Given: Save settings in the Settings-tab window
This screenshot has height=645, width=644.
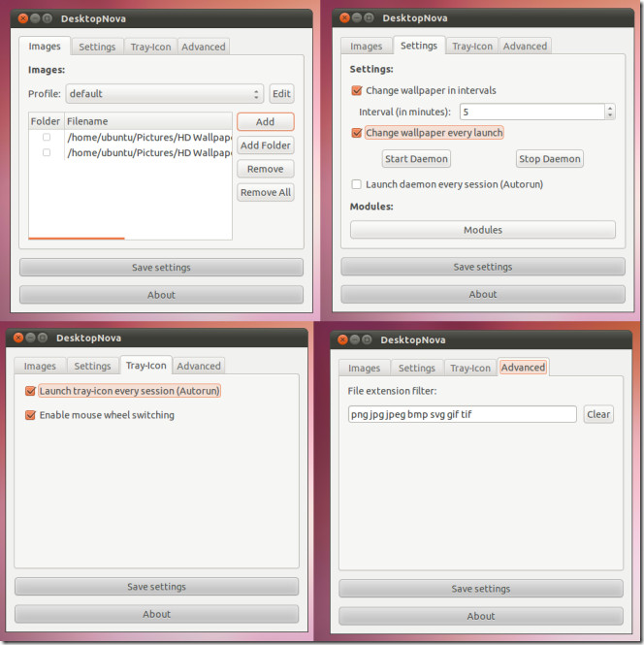Looking at the screenshot, I should 483,267.
